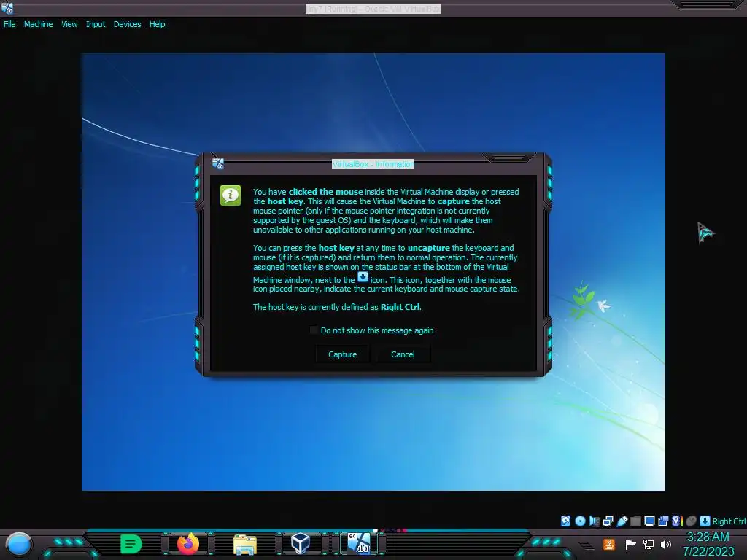747x560 pixels.
Task: Click the VirtualBox icon in the dialog title bar
Action: (x=217, y=164)
